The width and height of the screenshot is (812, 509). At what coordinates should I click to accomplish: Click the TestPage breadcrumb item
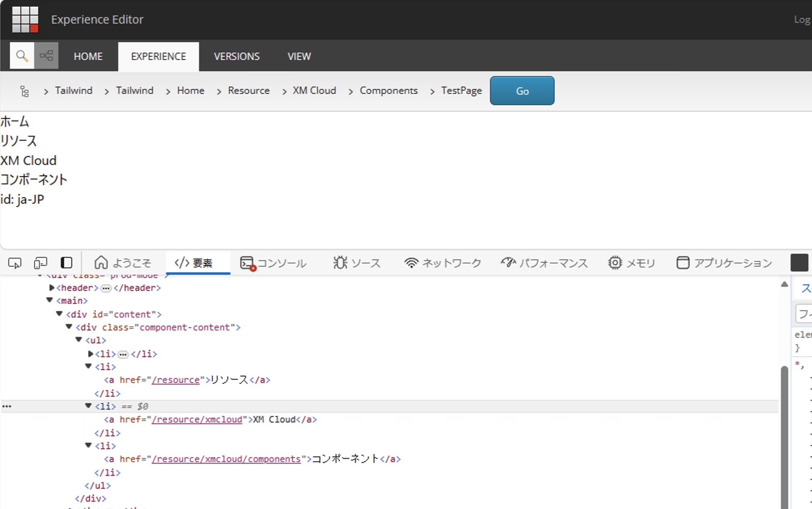coord(461,90)
